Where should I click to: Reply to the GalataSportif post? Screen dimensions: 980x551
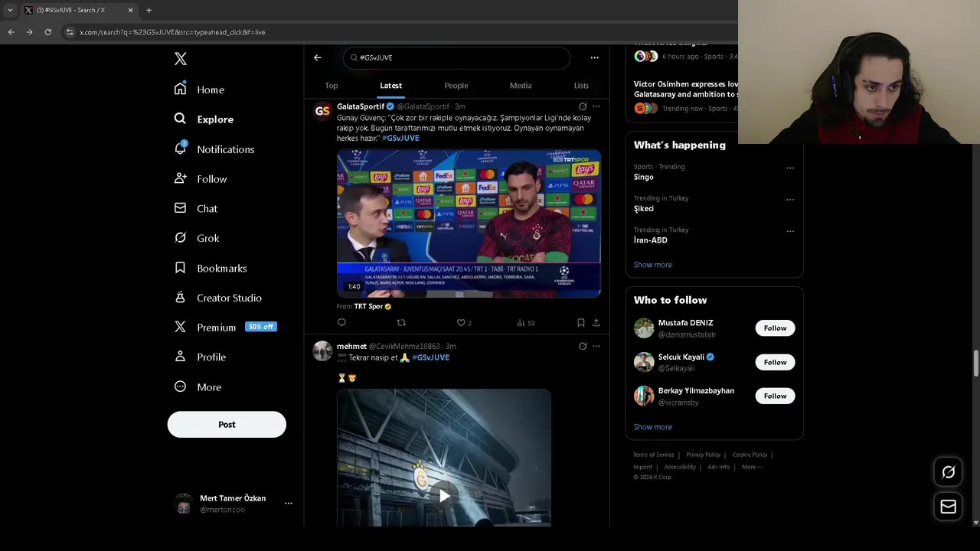coord(341,323)
